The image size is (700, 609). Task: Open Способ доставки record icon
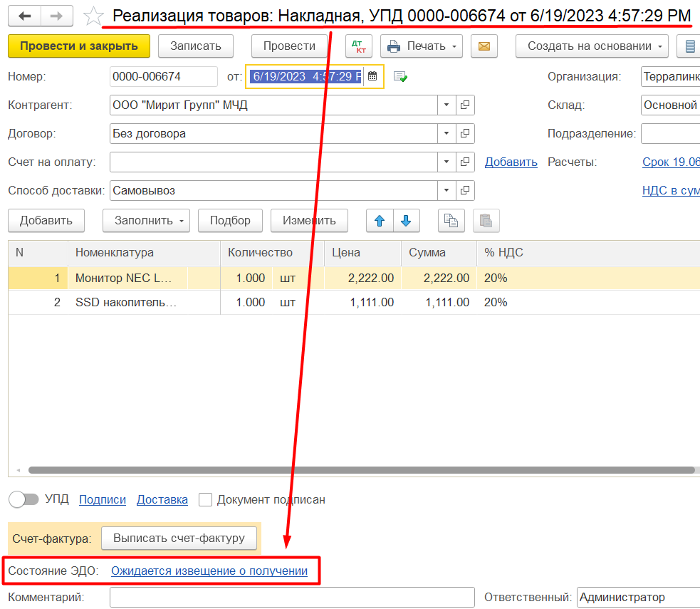point(465,191)
